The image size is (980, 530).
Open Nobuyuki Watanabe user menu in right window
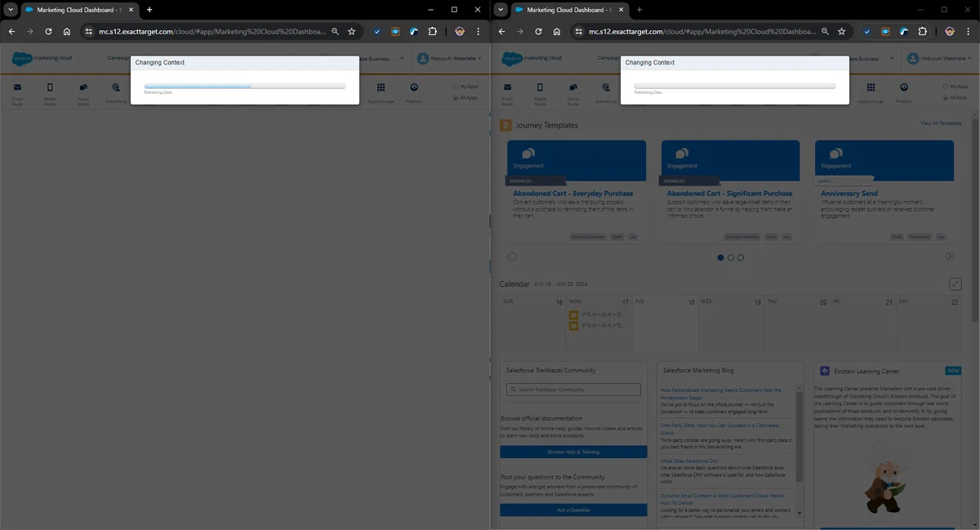[940, 59]
